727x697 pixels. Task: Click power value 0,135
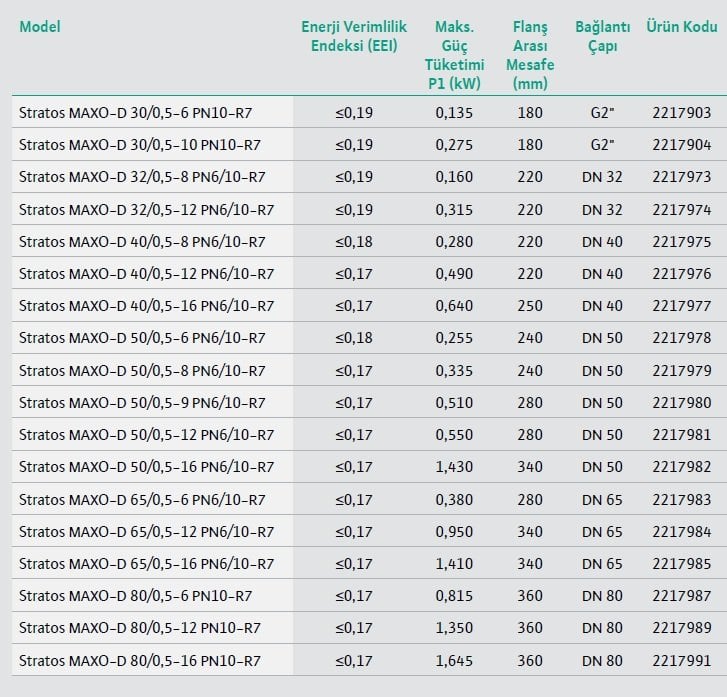click(x=454, y=113)
